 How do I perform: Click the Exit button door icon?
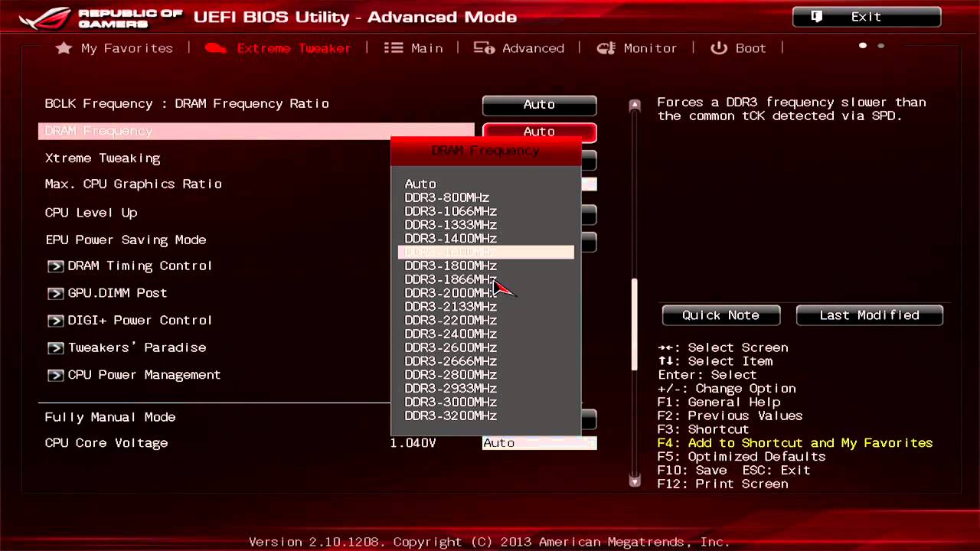coord(817,16)
